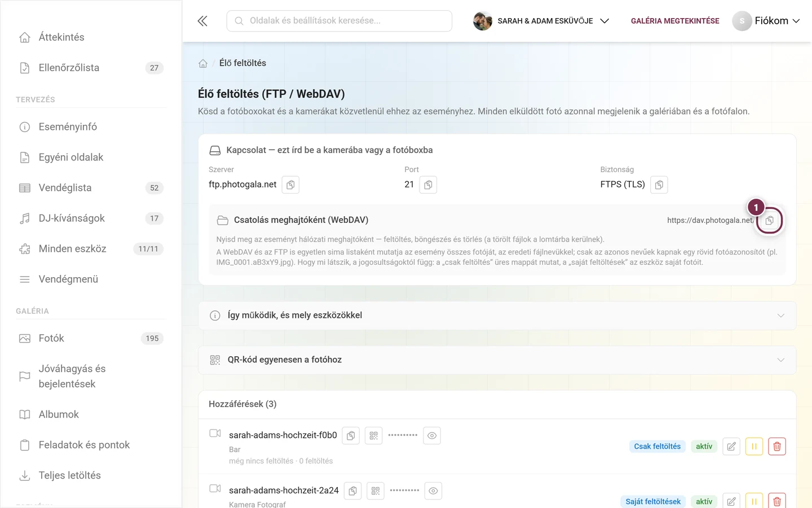
Task: Open Vendéglista in the sidebar
Action: tap(91, 188)
